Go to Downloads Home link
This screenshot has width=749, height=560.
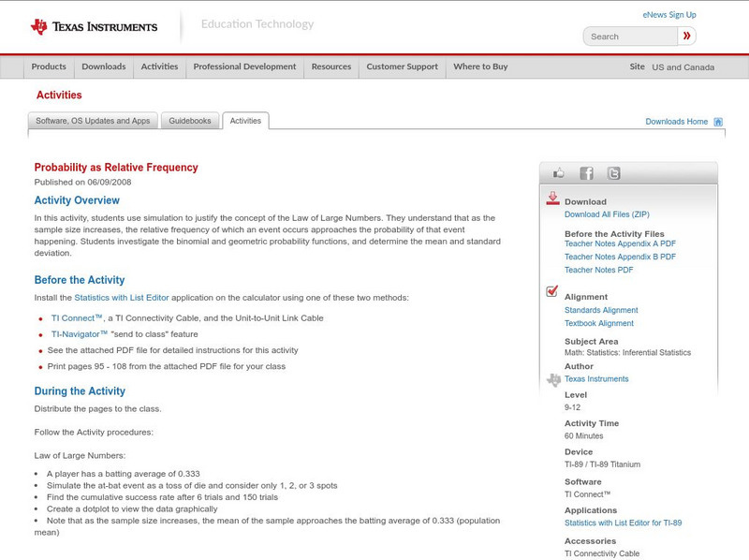tap(676, 122)
